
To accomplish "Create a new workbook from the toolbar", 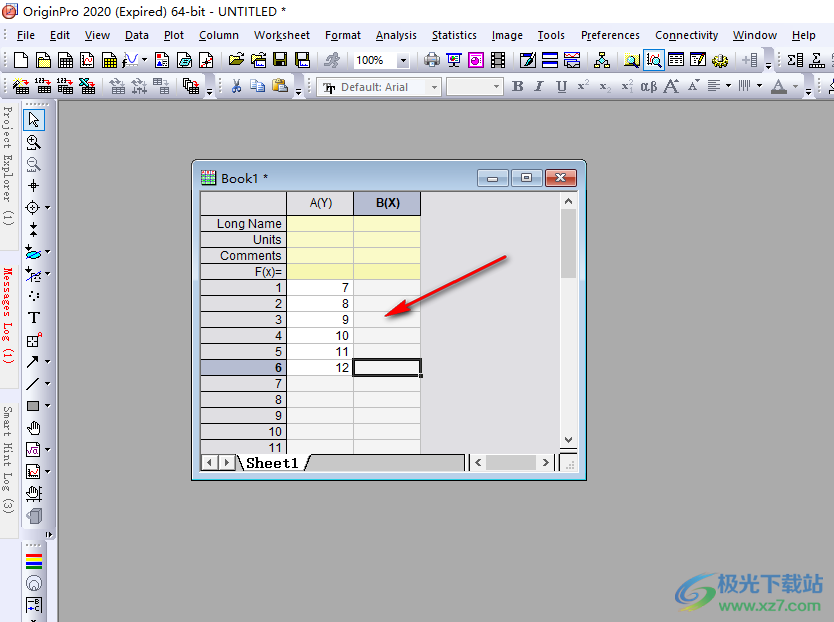I will pos(65,60).
